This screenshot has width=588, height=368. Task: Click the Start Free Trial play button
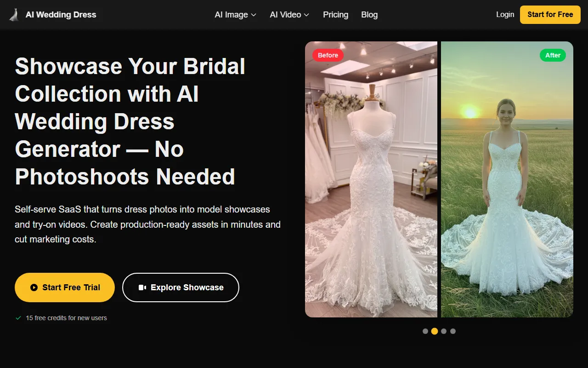(65, 287)
